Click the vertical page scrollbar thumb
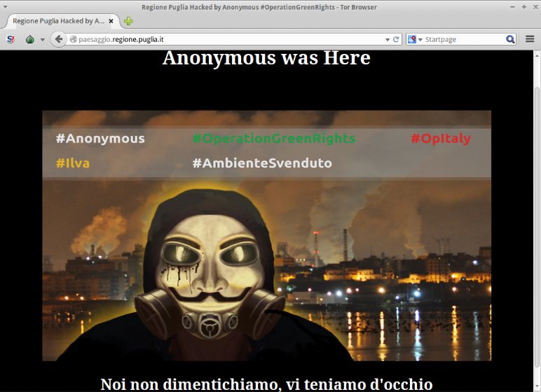The width and height of the screenshot is (541, 392). coord(537,227)
